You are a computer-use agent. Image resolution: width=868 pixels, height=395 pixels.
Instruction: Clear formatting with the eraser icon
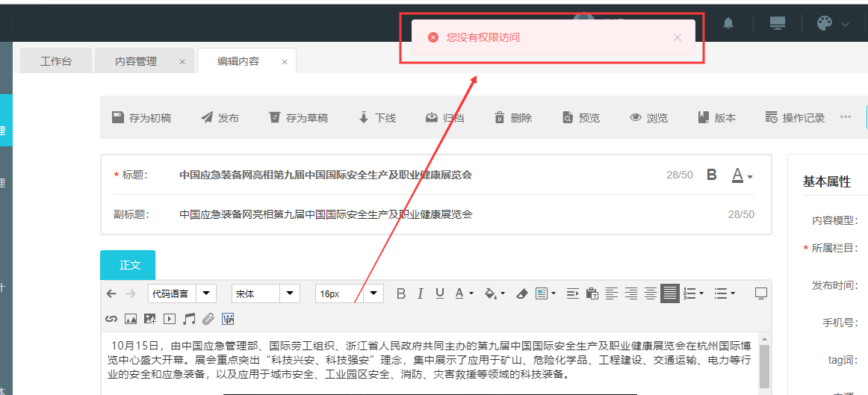(521, 293)
